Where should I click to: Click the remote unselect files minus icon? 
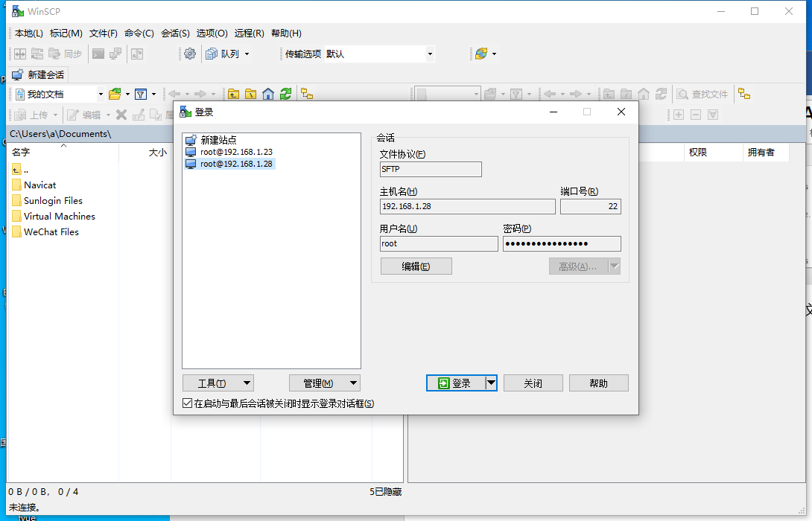(696, 115)
